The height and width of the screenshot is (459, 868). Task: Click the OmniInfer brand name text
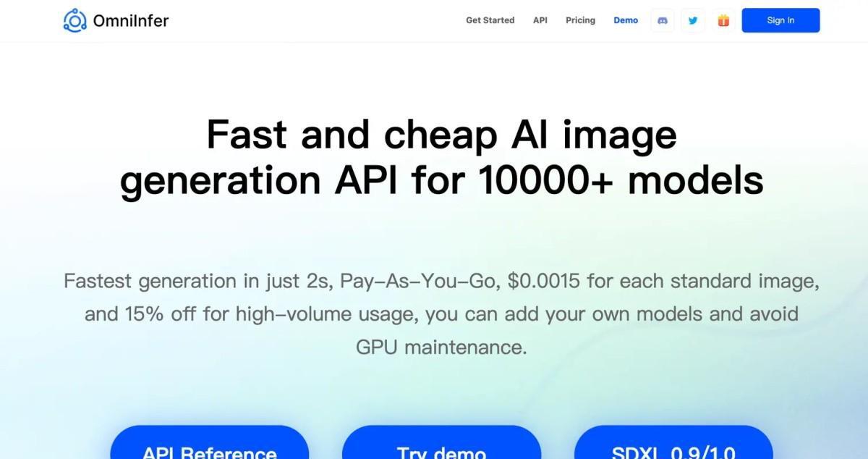pos(131,20)
